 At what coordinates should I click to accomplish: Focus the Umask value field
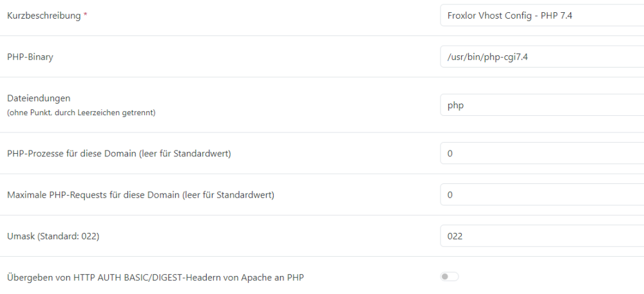541,236
